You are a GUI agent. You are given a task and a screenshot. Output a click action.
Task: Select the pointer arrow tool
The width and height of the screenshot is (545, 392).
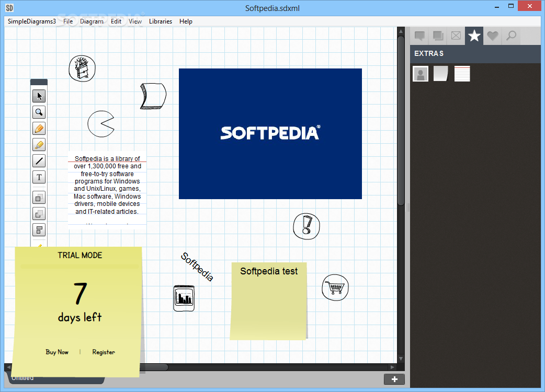[x=39, y=96]
